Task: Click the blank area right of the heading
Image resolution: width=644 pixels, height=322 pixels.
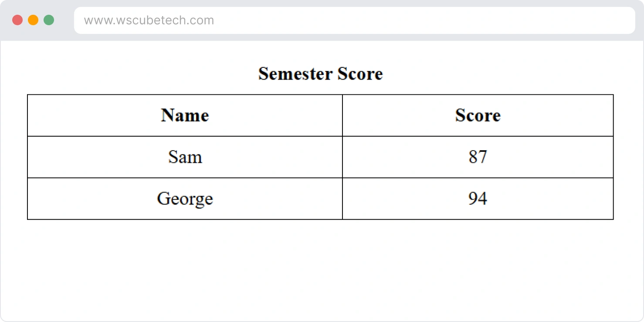Action: pos(501,74)
